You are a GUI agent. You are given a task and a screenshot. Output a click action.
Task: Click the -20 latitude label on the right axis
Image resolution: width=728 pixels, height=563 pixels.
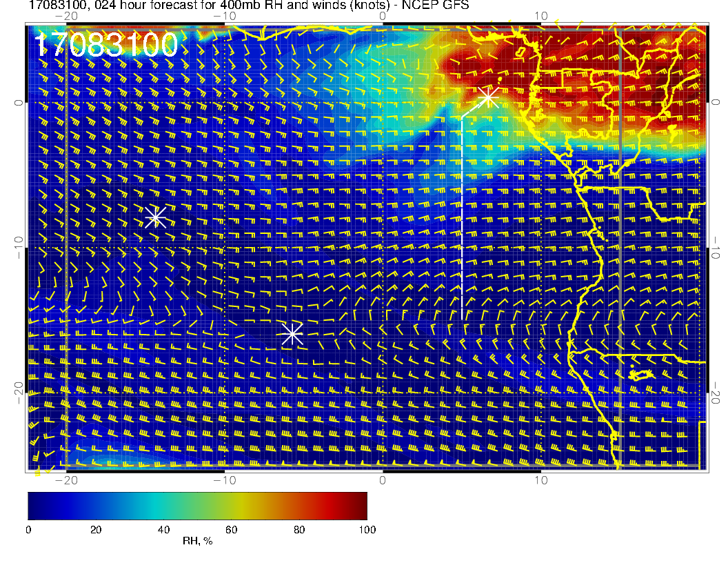coord(716,392)
